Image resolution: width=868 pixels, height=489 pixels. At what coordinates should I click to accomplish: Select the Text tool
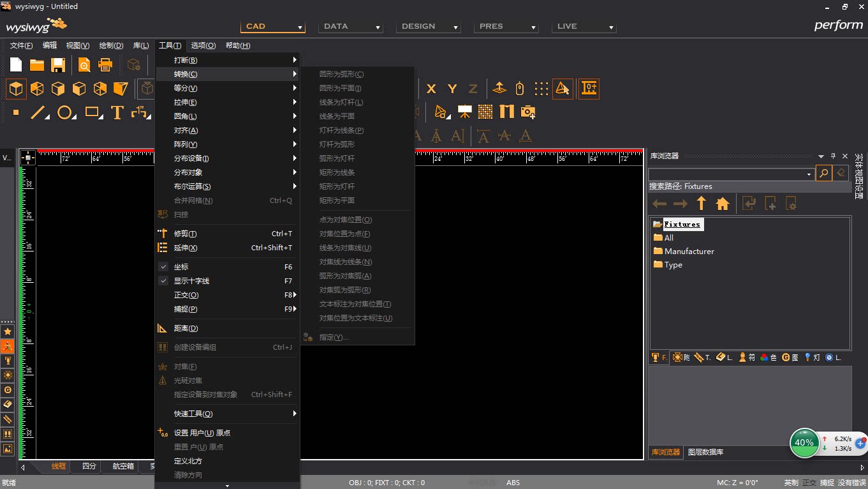pyautogui.click(x=117, y=113)
